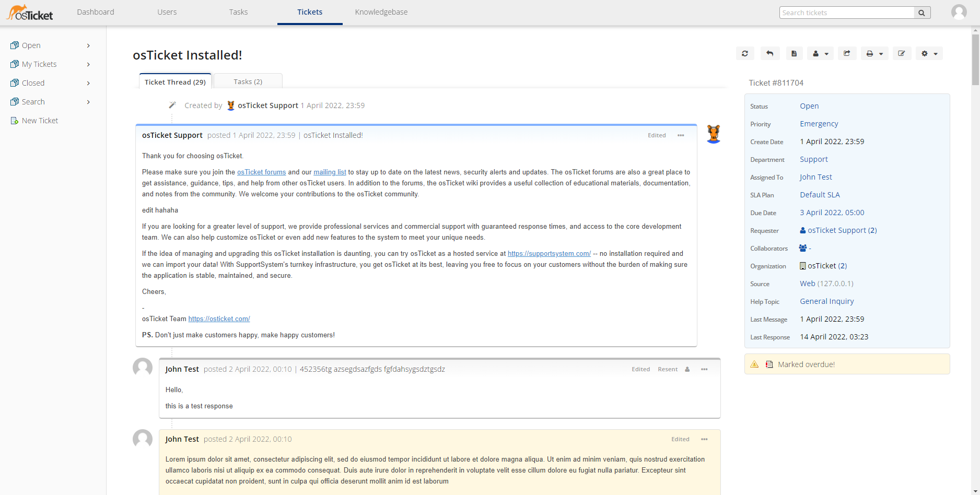Viewport: 980px width, 495px height.
Task: Select the Edit ticket pencil icon
Action: pos(902,53)
